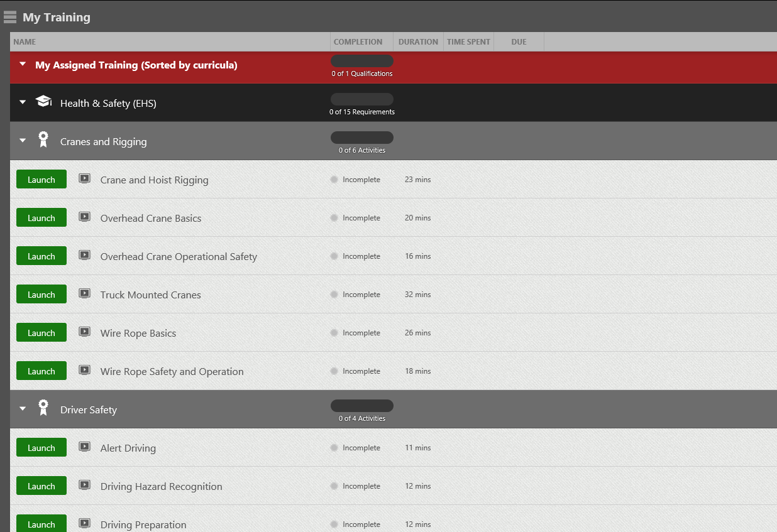Image resolution: width=777 pixels, height=532 pixels.
Task: Collapse the Driver Safety group
Action: pos(23,409)
